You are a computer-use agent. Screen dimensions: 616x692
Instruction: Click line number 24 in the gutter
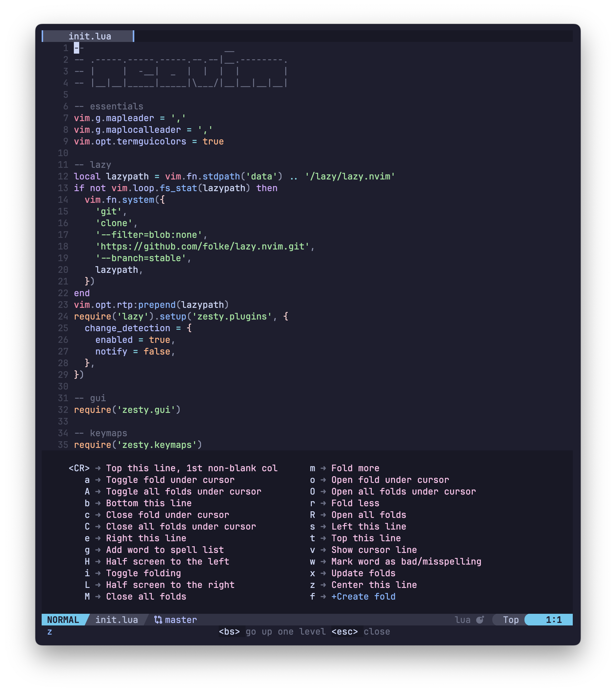[63, 316]
